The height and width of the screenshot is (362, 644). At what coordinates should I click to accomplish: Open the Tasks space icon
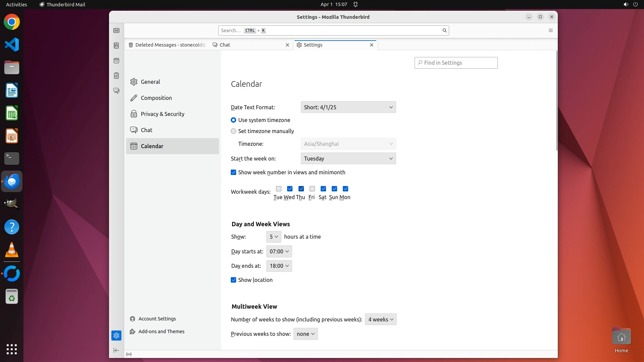click(116, 76)
